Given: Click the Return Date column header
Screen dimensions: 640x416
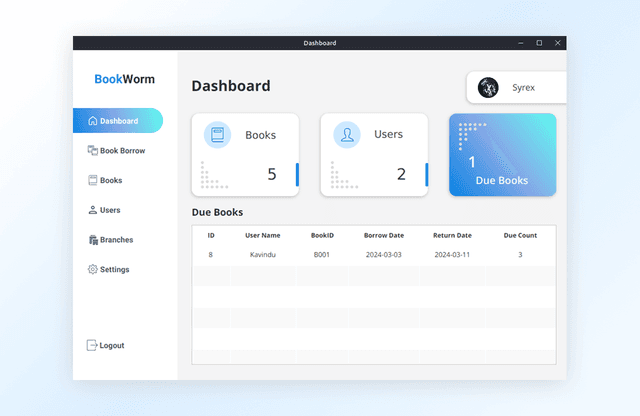Looking at the screenshot, I should point(452,236).
